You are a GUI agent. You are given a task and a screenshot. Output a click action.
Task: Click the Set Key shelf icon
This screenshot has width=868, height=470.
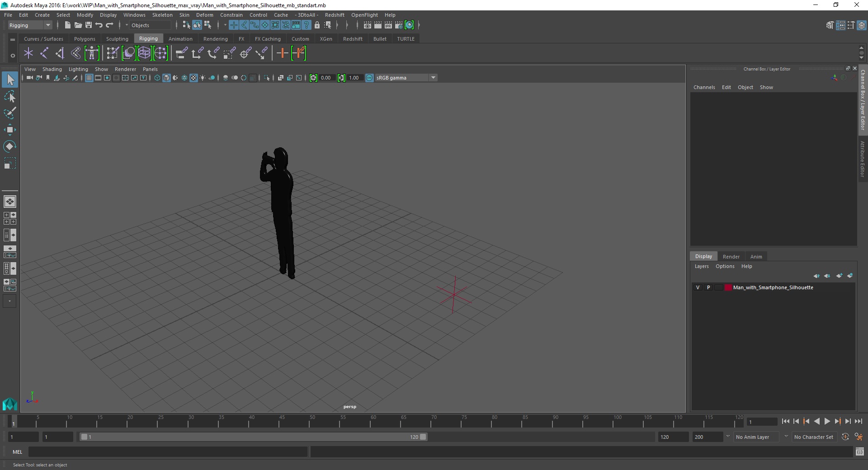[283, 53]
